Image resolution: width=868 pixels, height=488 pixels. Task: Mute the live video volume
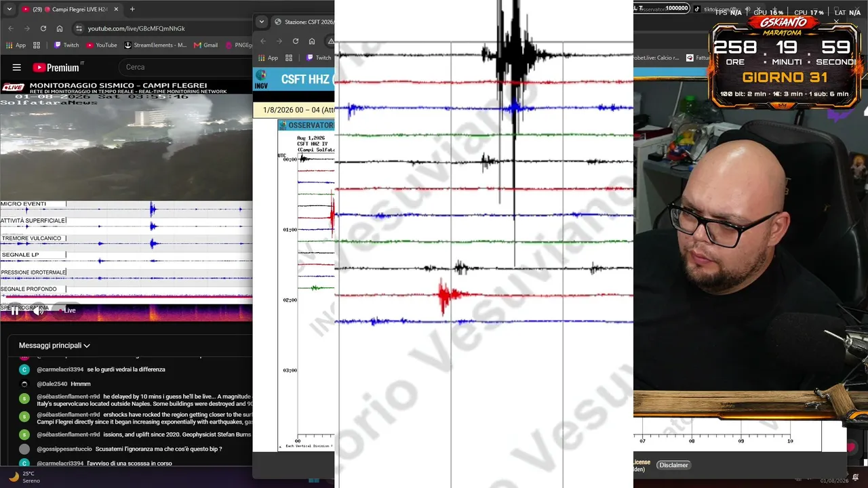coord(39,310)
